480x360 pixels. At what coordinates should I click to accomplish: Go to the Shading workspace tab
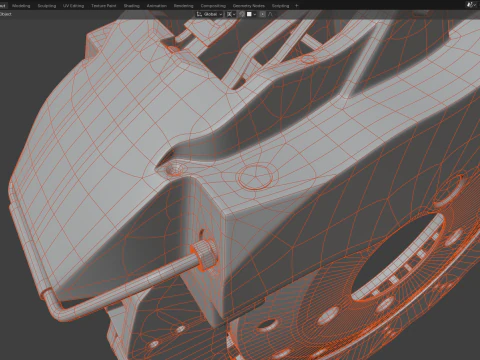tap(131, 6)
